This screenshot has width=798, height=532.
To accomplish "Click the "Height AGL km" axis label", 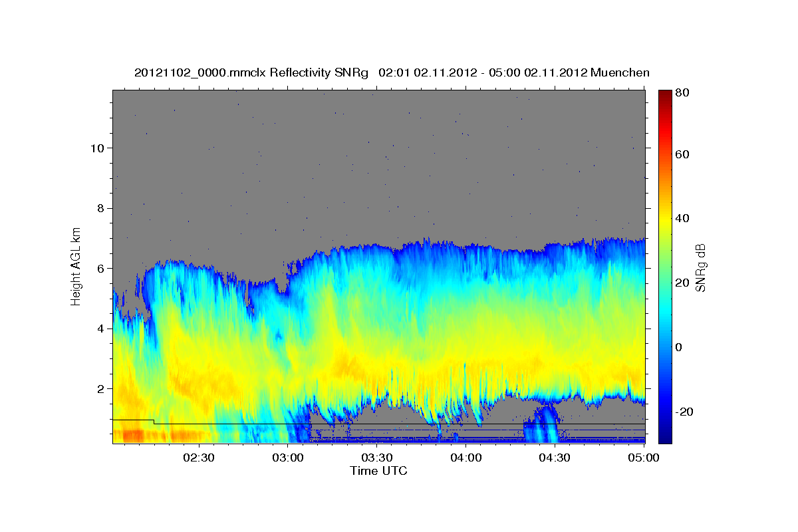I will 76,265.
